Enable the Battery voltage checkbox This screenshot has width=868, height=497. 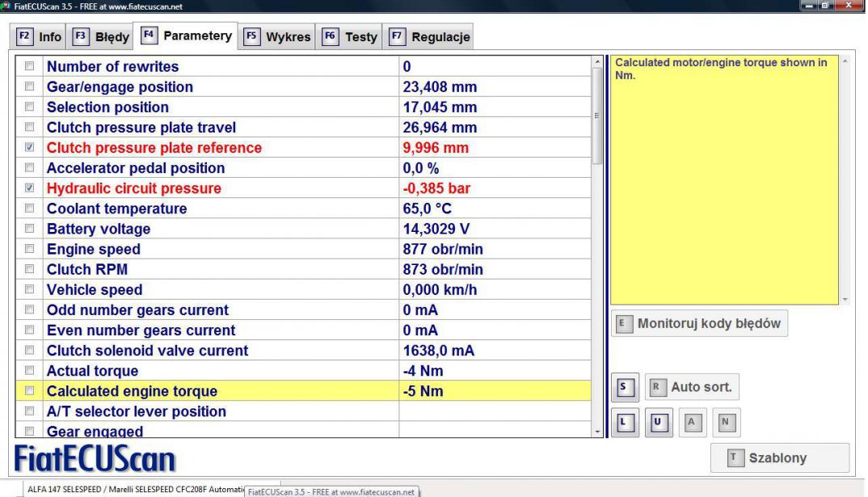click(30, 230)
